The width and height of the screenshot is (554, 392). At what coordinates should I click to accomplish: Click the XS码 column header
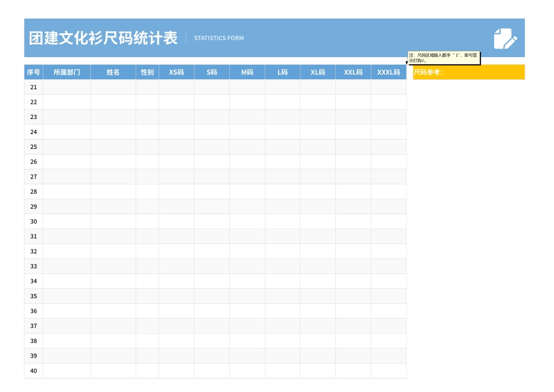tap(175, 72)
